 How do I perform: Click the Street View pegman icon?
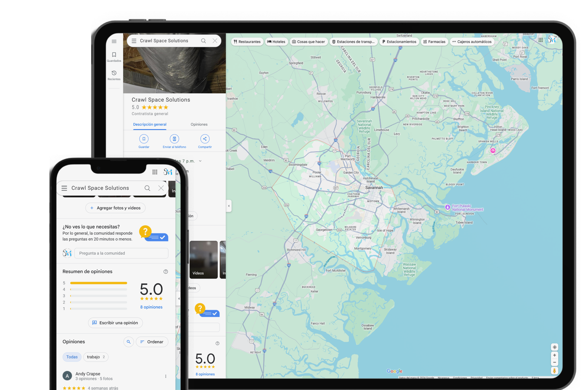pos(554,371)
